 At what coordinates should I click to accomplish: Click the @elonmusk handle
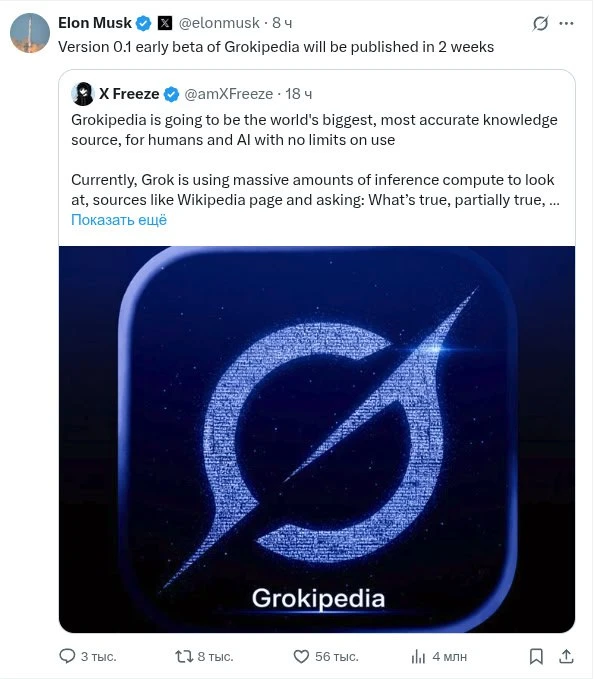[x=219, y=23]
